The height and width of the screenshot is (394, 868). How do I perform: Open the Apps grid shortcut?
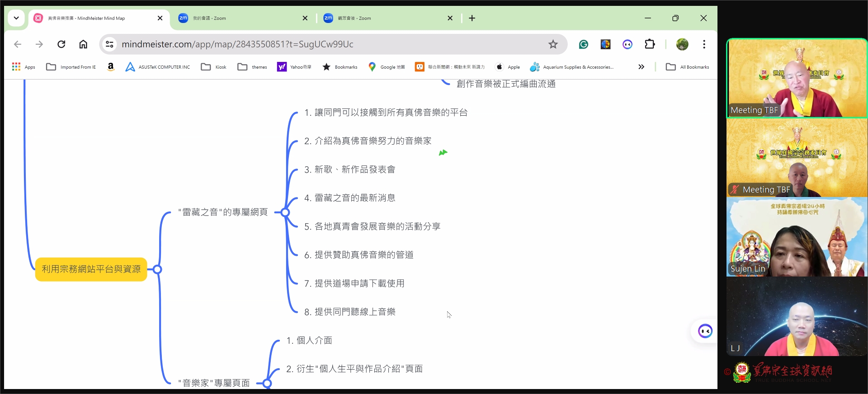[x=24, y=67]
